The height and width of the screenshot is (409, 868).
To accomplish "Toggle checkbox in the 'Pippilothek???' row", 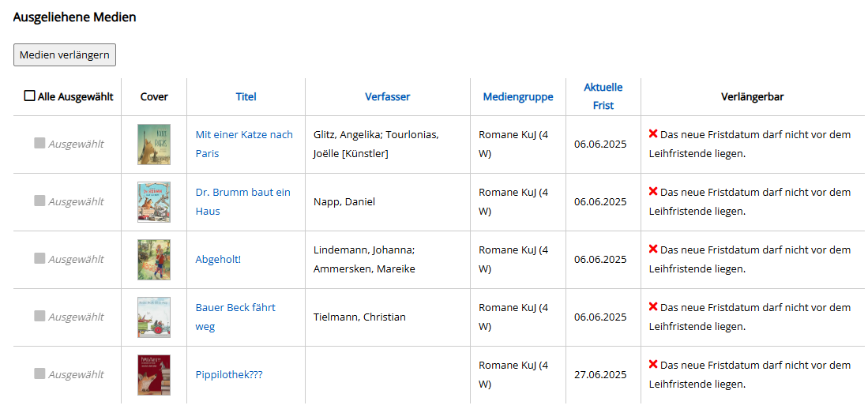I will click(x=39, y=373).
